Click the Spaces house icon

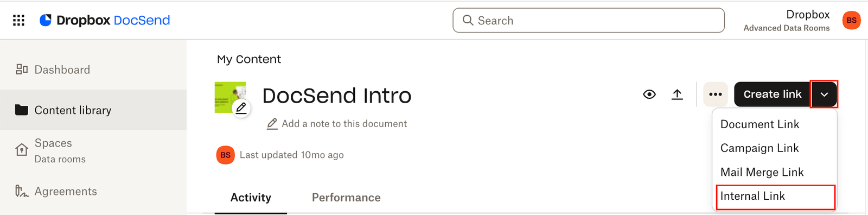click(22, 149)
